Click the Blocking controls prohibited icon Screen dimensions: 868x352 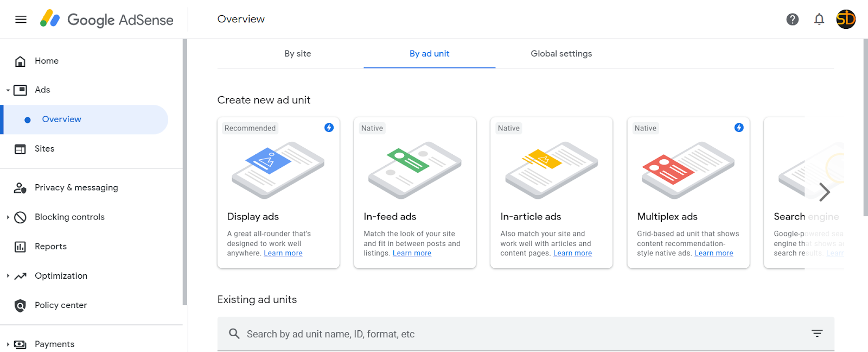click(x=20, y=217)
